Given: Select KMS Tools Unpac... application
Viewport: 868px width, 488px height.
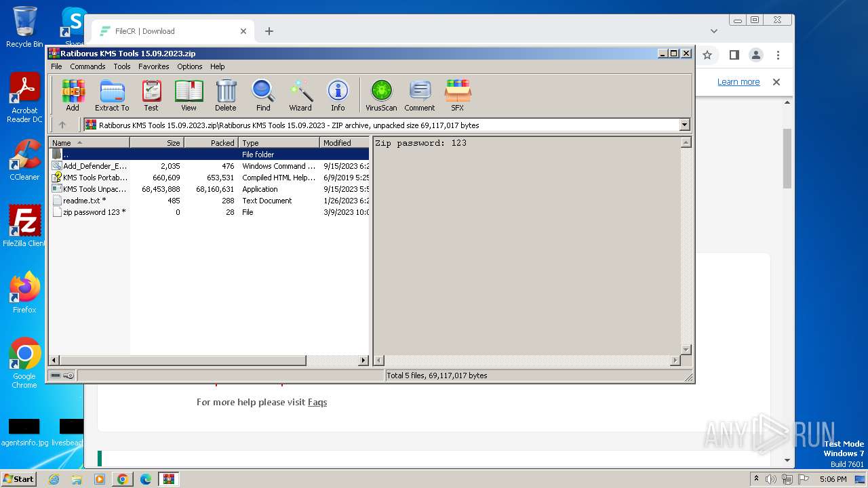Looking at the screenshot, I should 209,189.
